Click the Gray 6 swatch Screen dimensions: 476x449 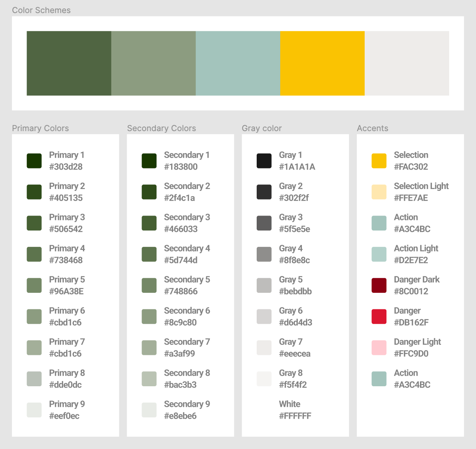(x=264, y=316)
